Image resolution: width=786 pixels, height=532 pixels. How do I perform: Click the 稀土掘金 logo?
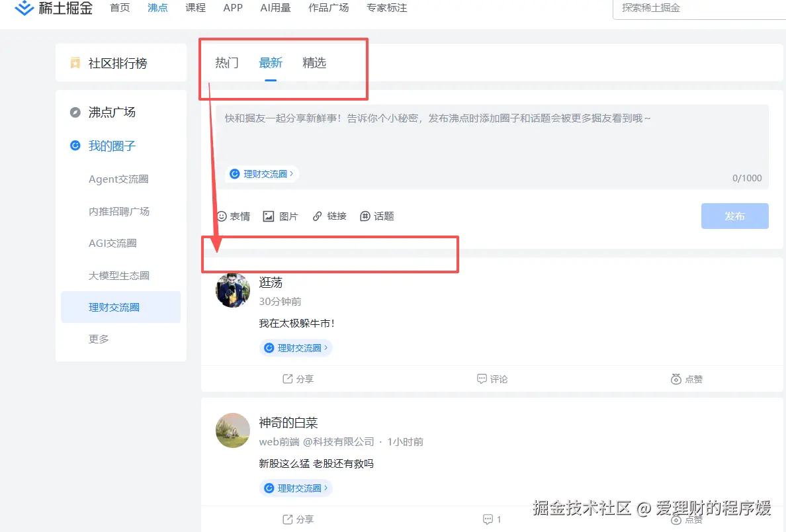(53, 8)
